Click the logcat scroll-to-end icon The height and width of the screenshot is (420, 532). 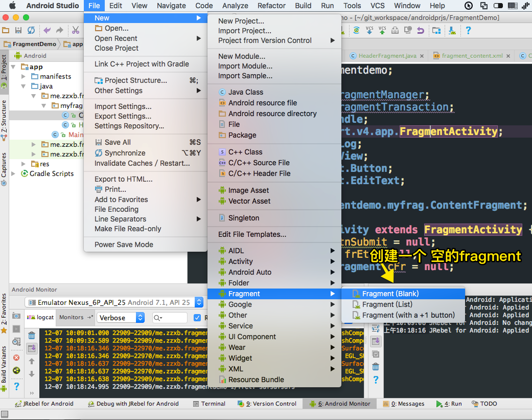pyautogui.click(x=32, y=348)
